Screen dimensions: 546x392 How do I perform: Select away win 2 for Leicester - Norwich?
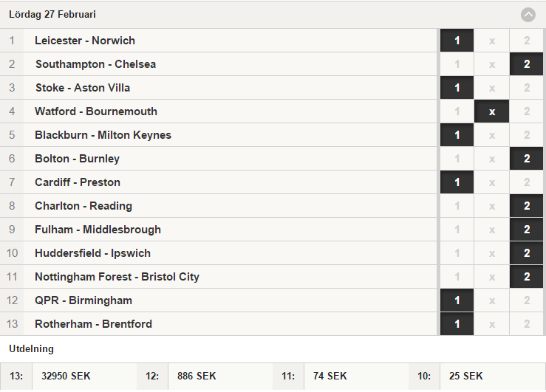527,41
